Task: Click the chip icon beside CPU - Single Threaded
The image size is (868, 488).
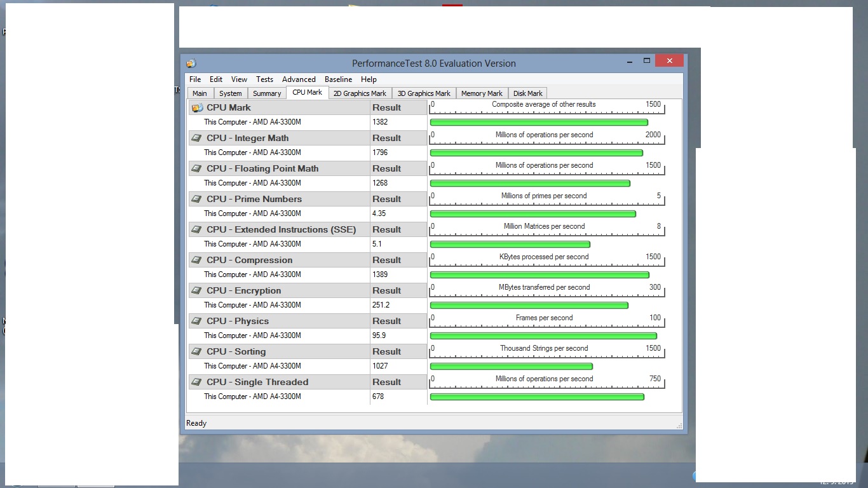Action: click(198, 382)
